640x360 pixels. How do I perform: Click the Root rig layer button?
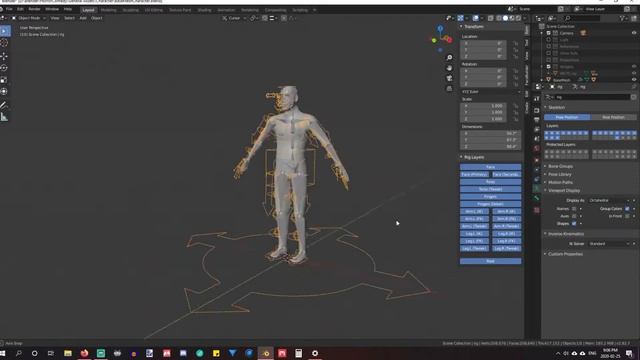click(490, 261)
